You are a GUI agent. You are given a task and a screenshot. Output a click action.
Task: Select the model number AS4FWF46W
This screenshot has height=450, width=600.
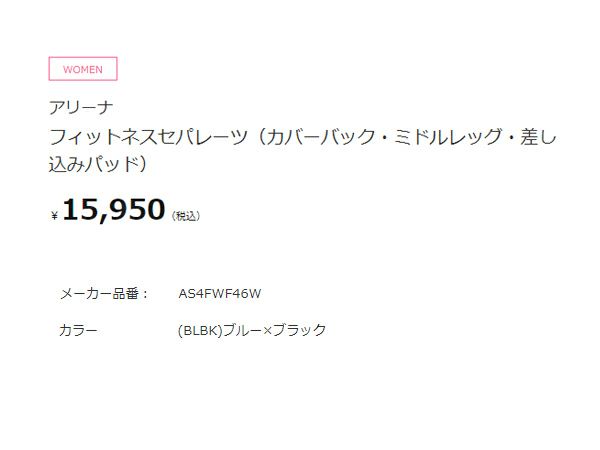click(x=219, y=294)
